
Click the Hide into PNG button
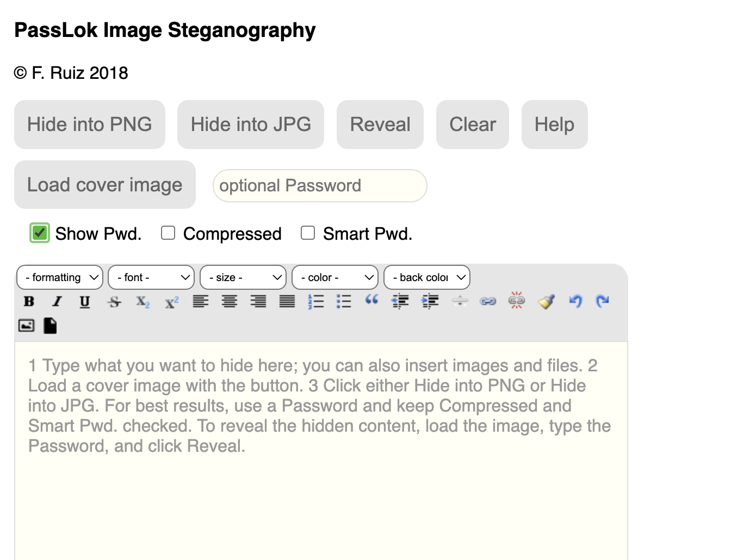click(x=90, y=125)
